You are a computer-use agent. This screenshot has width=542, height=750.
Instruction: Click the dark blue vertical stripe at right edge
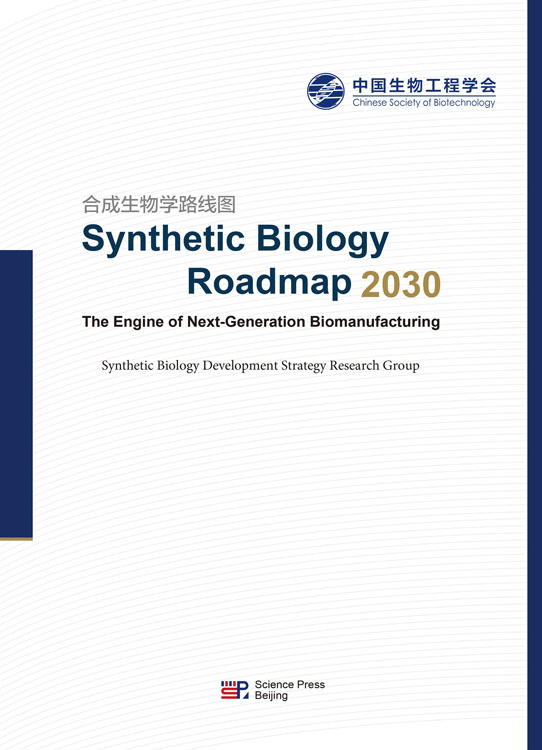(534, 375)
